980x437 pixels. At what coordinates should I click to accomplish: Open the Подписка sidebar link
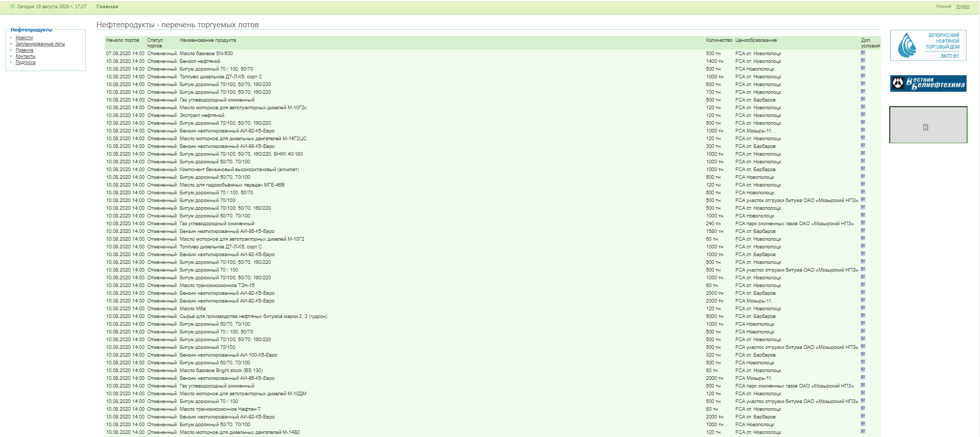(x=25, y=62)
